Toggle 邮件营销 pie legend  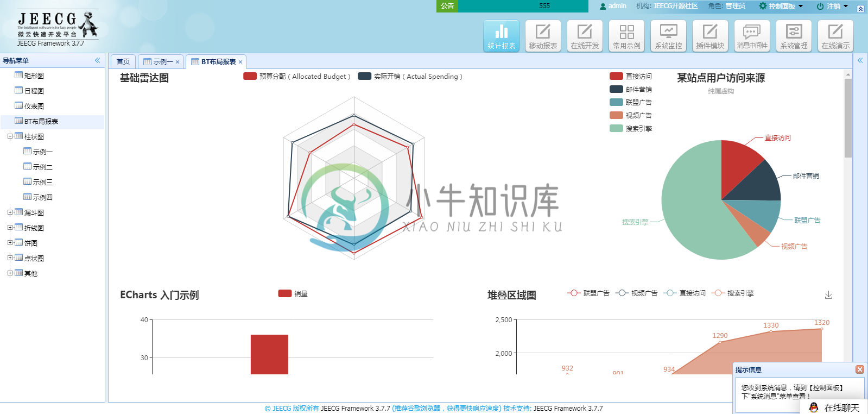pyautogui.click(x=631, y=90)
